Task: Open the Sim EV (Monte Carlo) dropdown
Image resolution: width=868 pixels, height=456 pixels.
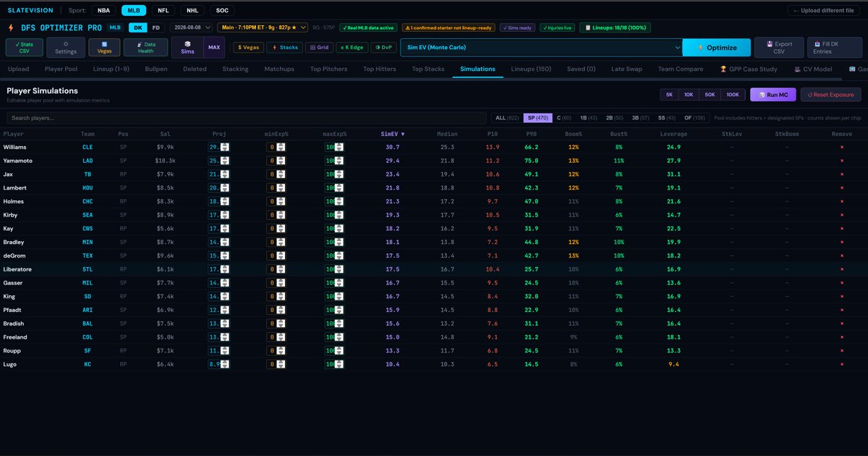Action: pos(542,48)
